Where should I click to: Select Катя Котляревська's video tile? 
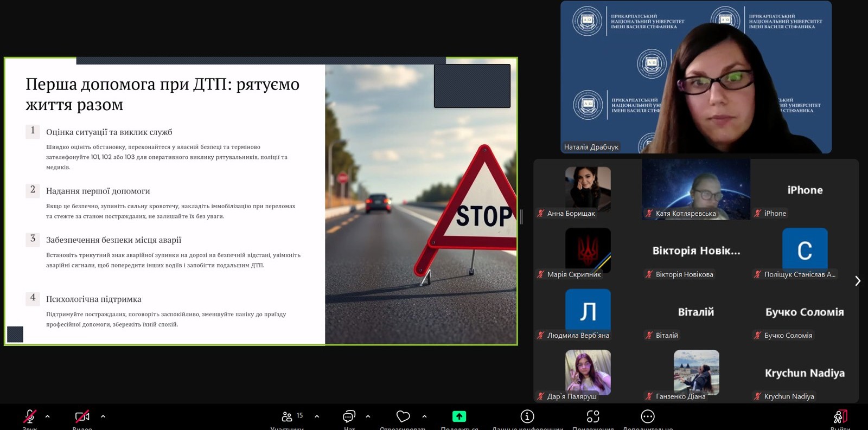(x=695, y=189)
